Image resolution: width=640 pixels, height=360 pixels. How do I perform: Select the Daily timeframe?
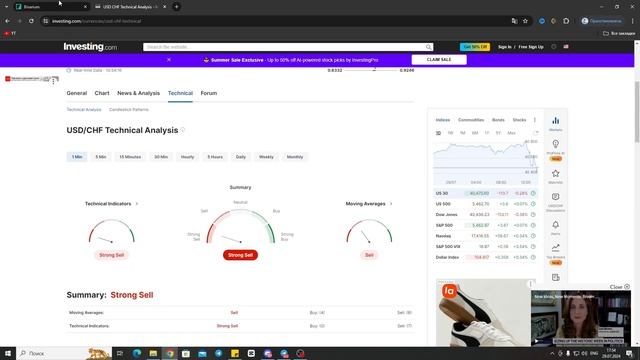[241, 157]
